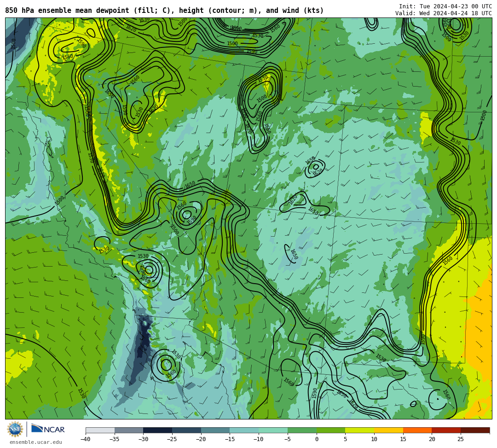Click the Valid: Wed 2024-04-24 18 UTC text
The height and width of the screenshot is (448, 497).
point(444,13)
